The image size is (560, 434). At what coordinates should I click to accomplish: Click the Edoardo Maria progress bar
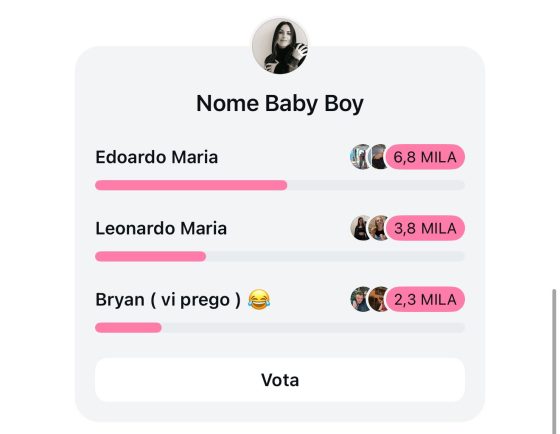point(280,185)
